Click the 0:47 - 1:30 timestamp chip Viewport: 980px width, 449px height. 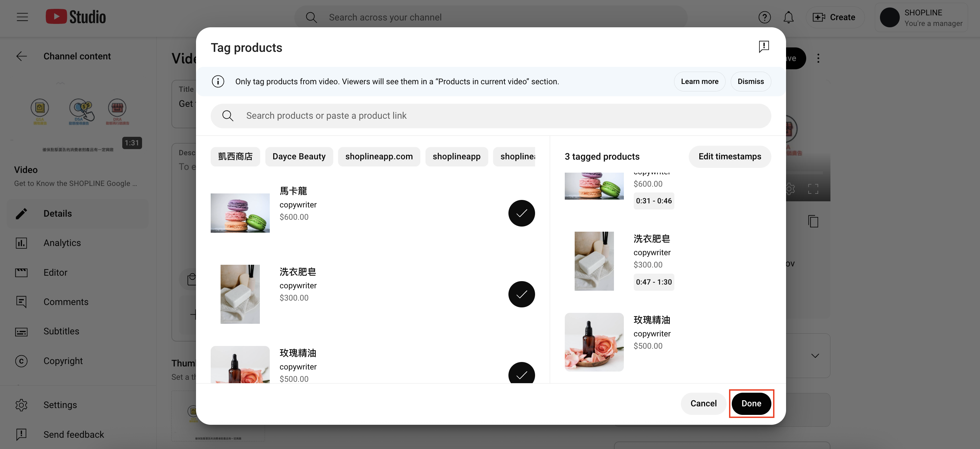click(654, 282)
